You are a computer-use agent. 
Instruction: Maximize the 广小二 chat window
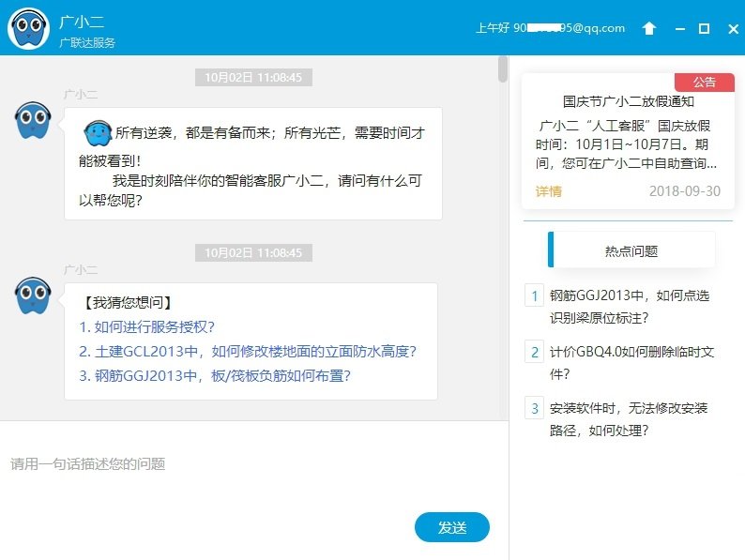704,28
